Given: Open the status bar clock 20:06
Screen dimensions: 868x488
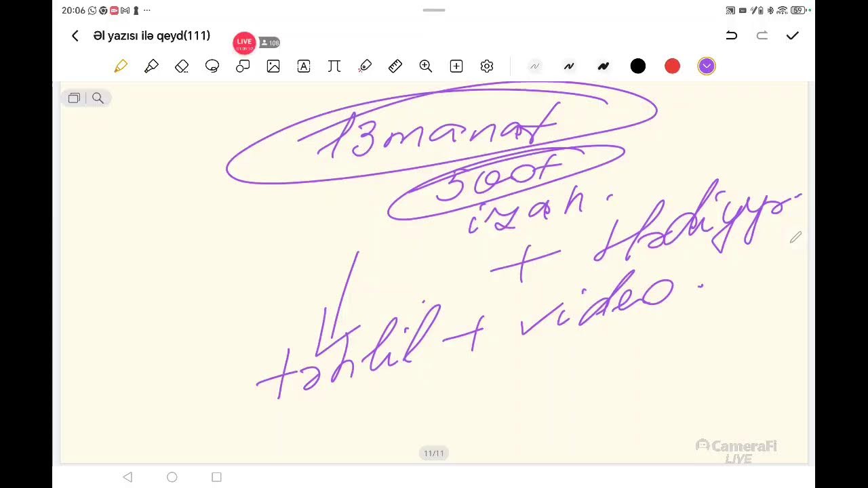Looking at the screenshot, I should click(x=73, y=10).
